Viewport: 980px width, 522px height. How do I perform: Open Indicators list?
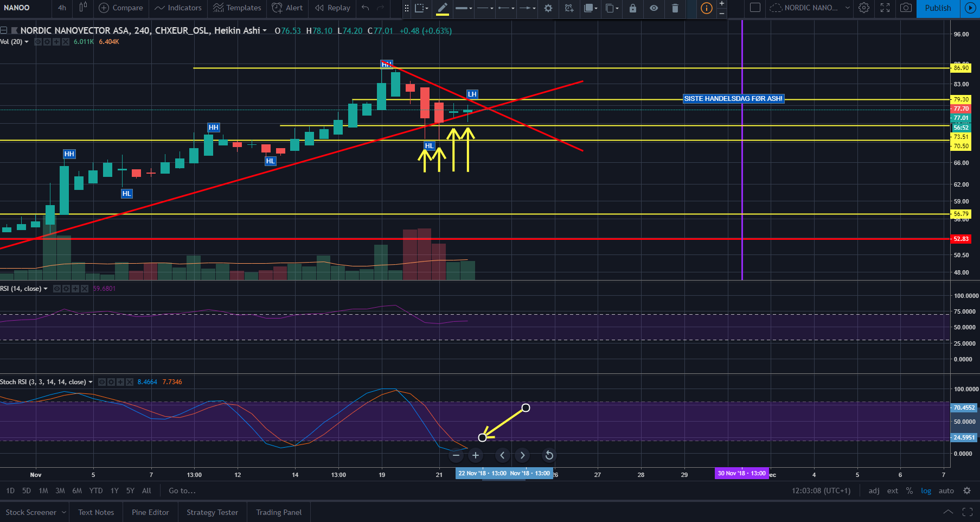click(178, 8)
